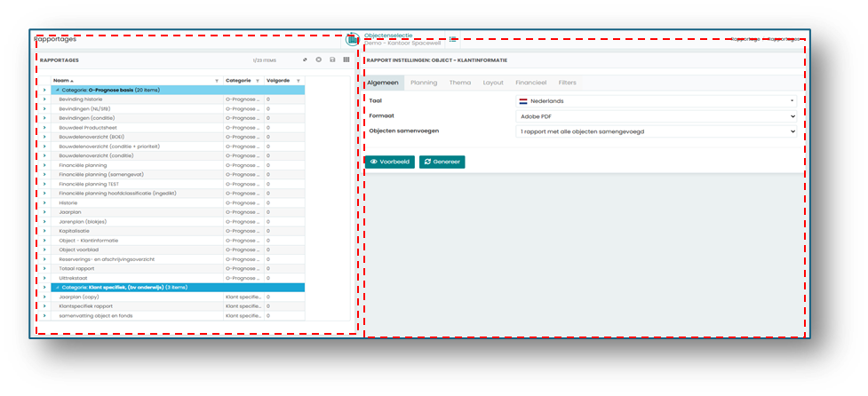Viewport: 868px width, 396px height.
Task: Collapse the Klant specifiek category group
Action: pos(58,288)
